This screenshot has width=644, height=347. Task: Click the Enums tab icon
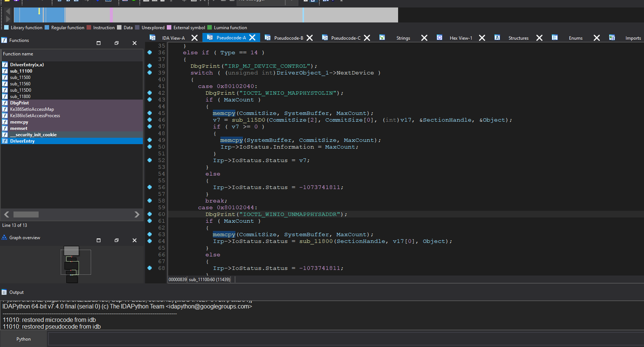(x=555, y=37)
